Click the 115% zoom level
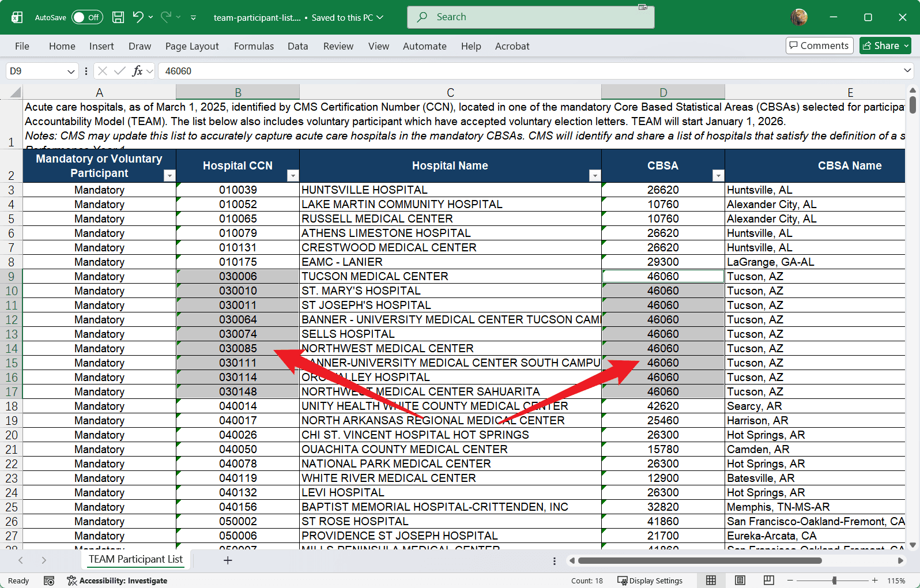This screenshot has height=588, width=920. (896, 581)
